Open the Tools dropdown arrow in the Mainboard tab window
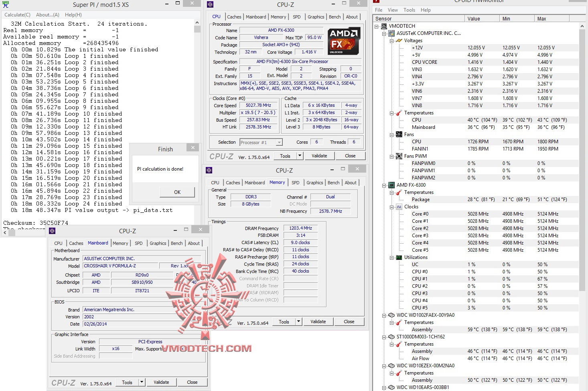The width and height of the screenshot is (588, 391). 142,382
